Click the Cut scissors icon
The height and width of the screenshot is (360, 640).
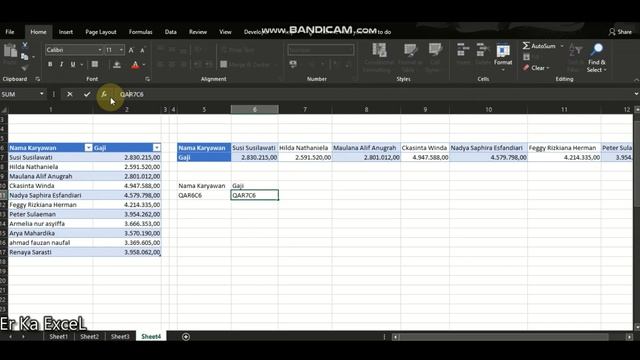tap(25, 45)
